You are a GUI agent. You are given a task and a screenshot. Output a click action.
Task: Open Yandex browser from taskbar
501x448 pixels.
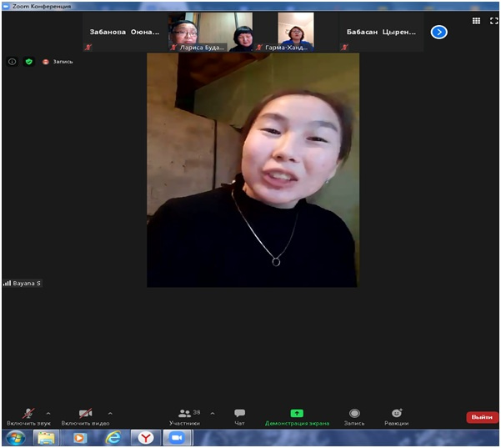145,437
